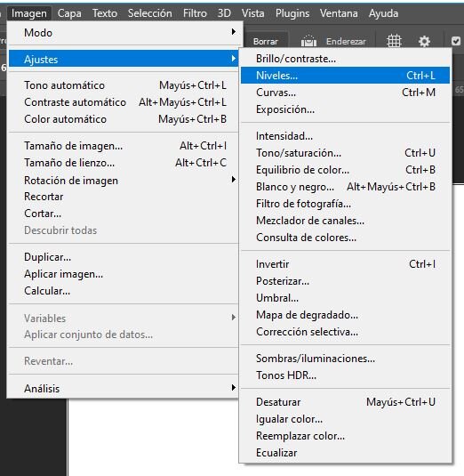The width and height of the screenshot is (464, 476).
Task: Open the grid overlay options icon
Action: coord(394,41)
